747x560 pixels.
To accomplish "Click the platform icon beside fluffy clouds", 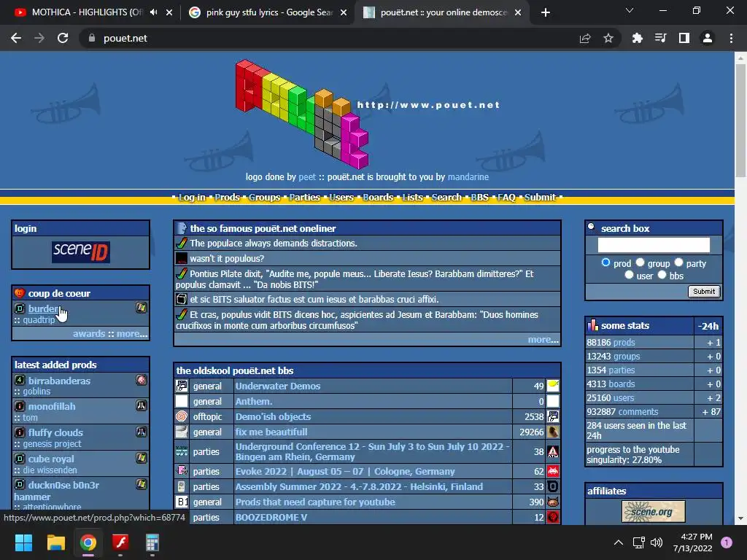I will pos(142,432).
